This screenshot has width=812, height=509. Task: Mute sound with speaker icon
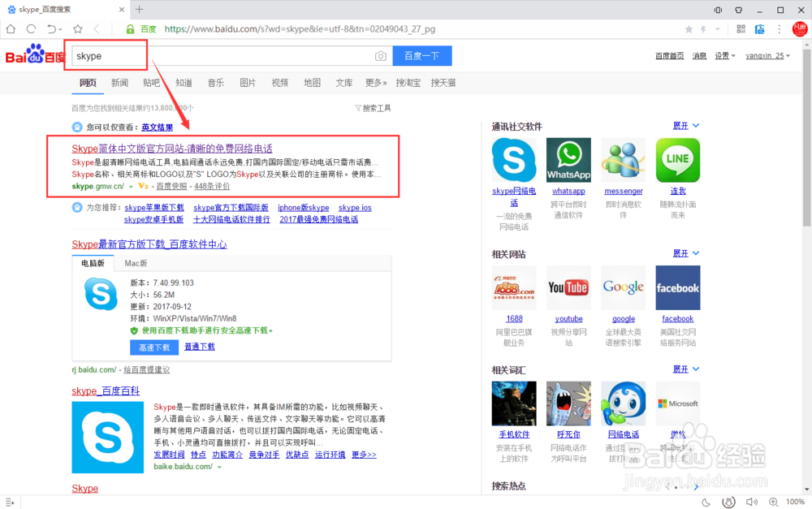click(751, 502)
